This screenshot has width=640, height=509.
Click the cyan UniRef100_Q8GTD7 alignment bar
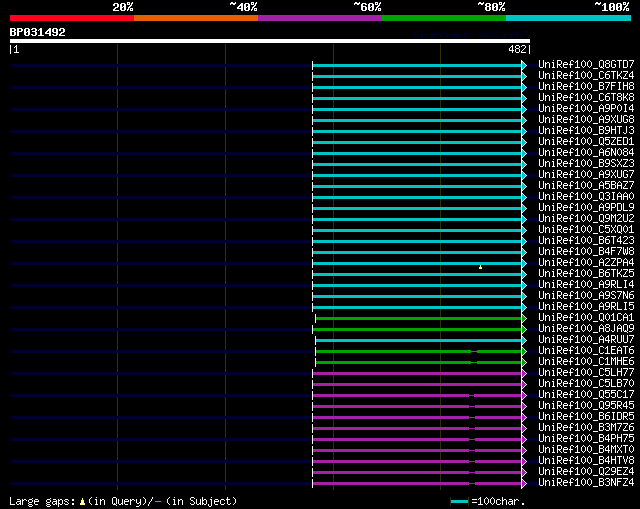coord(417,65)
